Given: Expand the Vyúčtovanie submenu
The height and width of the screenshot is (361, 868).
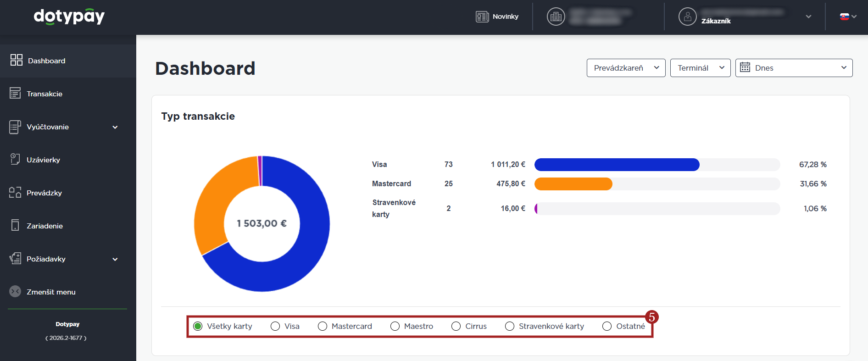Looking at the screenshot, I should [115, 127].
